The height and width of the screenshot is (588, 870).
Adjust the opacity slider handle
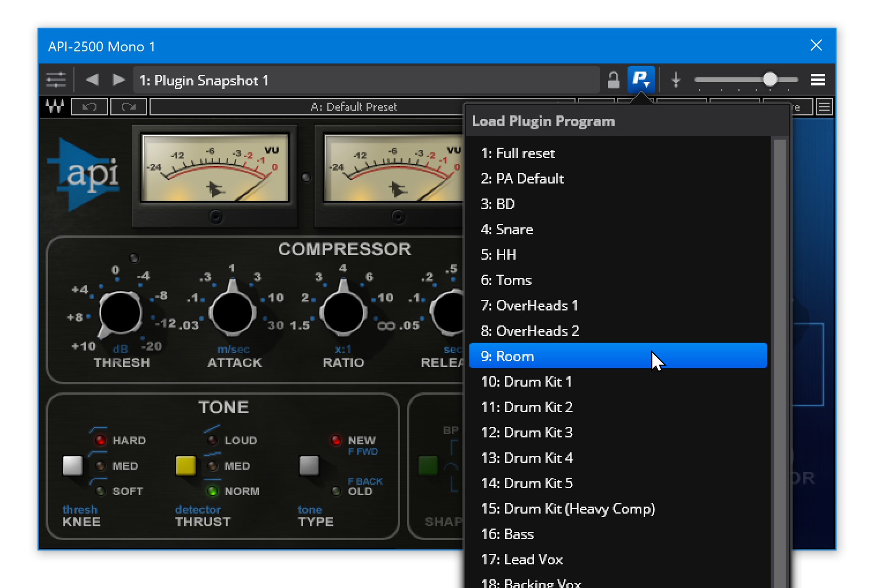tap(770, 79)
